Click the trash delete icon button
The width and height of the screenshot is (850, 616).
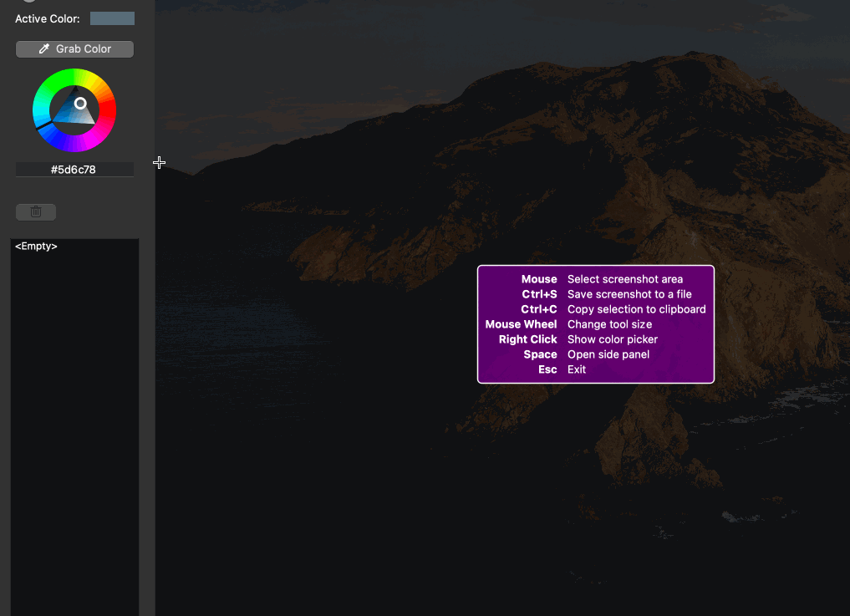(x=36, y=212)
